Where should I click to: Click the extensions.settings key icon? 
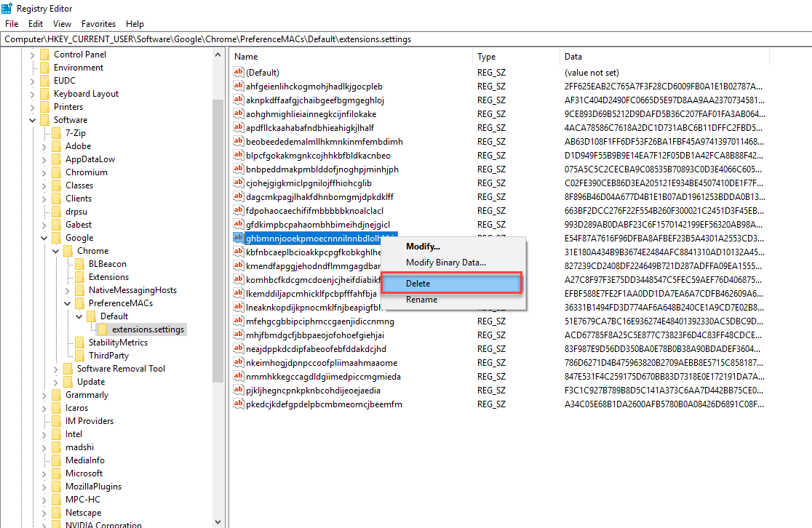[x=102, y=329]
